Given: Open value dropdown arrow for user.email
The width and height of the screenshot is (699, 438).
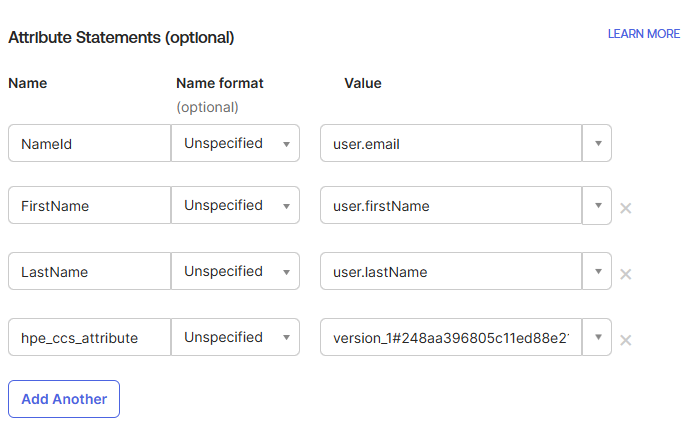Looking at the screenshot, I should pos(597,143).
